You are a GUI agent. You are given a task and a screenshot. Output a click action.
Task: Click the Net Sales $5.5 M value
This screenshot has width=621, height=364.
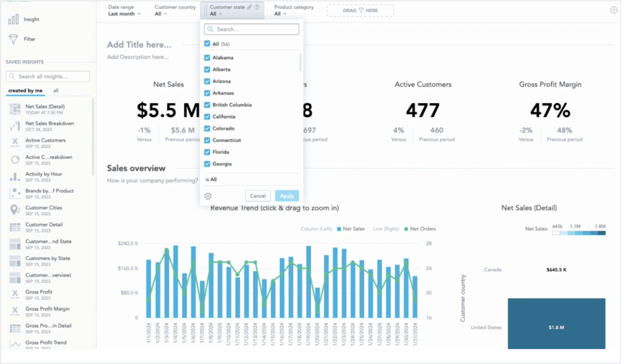pyautogui.click(x=168, y=111)
